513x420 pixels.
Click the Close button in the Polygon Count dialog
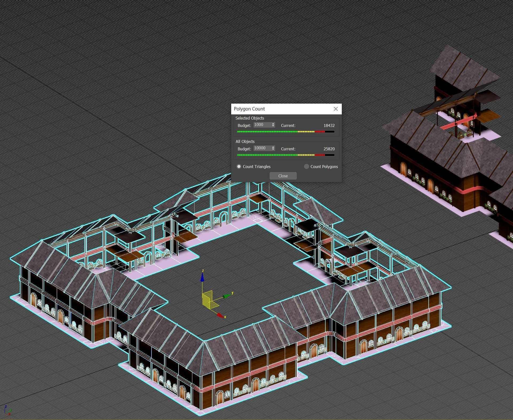tap(283, 176)
